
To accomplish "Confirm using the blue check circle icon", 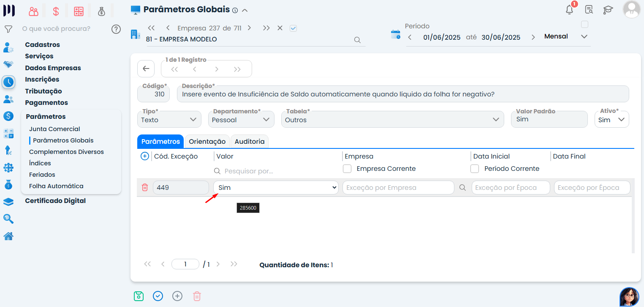I will click(x=158, y=296).
